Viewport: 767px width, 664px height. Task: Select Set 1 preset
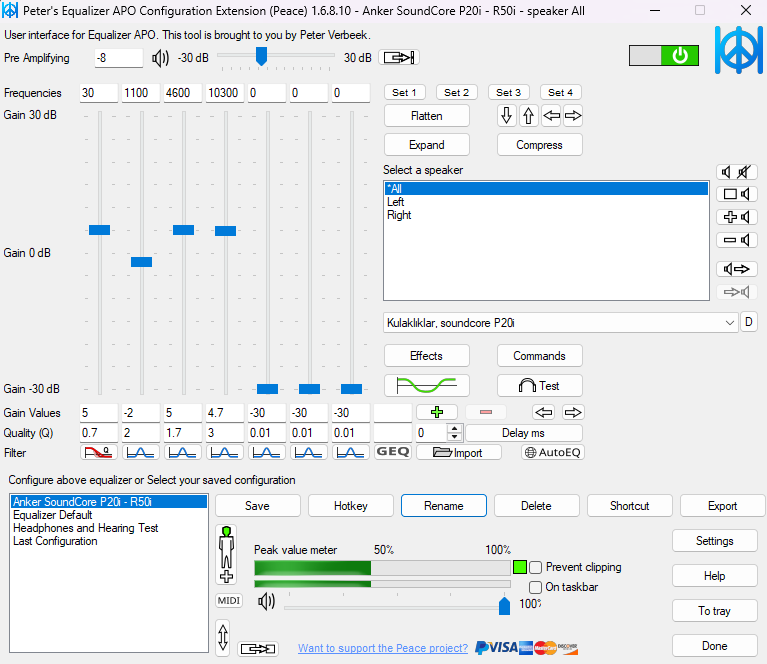tap(404, 92)
